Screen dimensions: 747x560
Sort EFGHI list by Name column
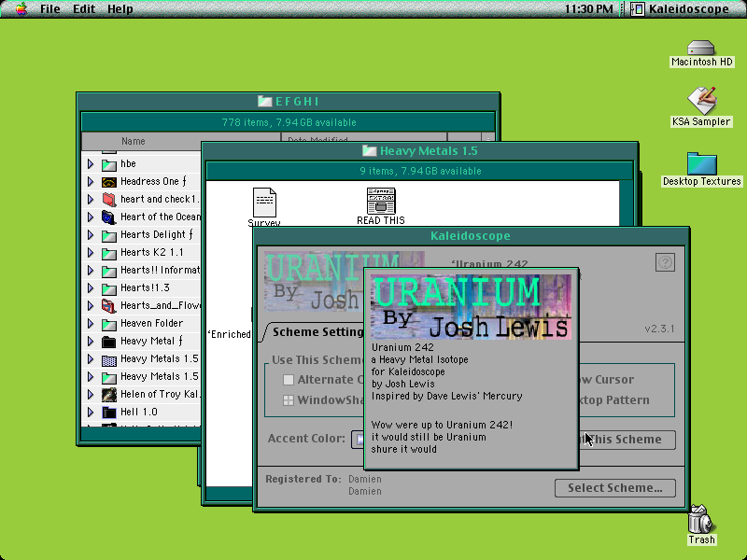click(181, 141)
